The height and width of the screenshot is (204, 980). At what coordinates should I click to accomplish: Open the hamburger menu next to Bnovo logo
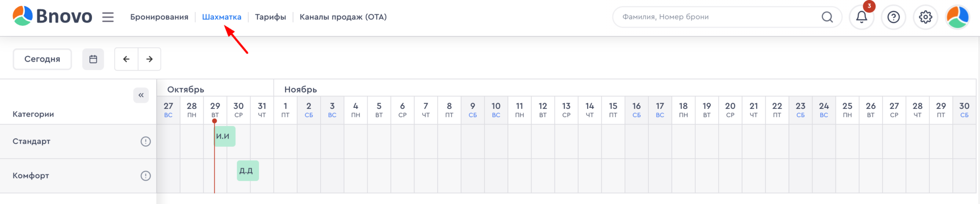(108, 17)
